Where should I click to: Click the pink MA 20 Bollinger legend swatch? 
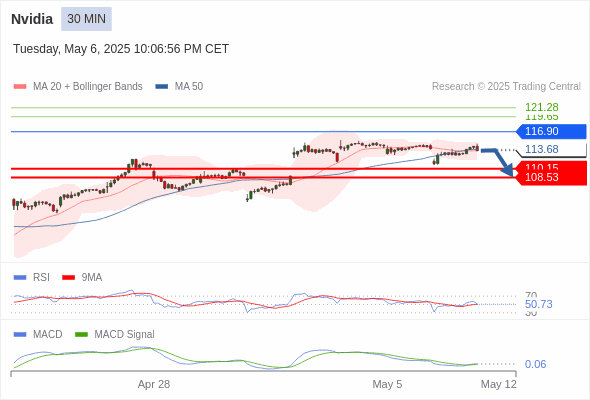tap(20, 87)
